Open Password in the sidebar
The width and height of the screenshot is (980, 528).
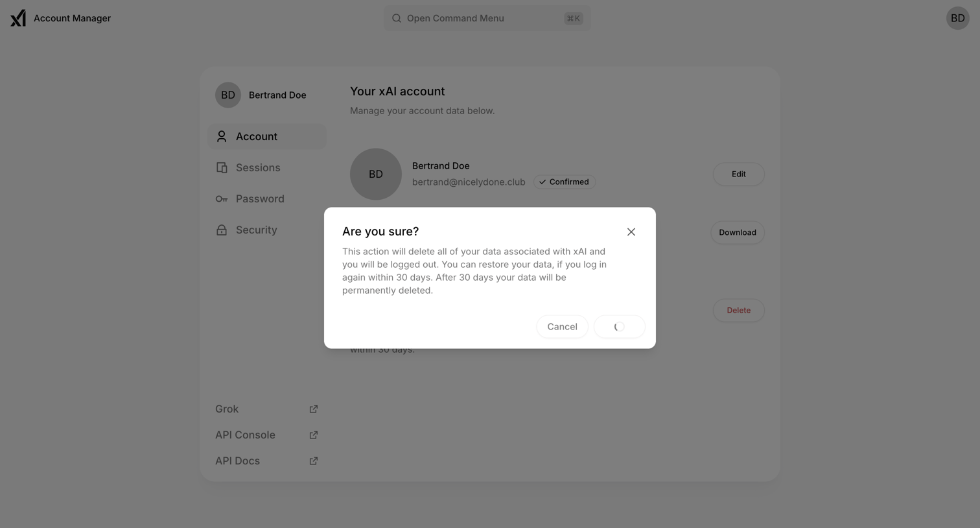(267, 198)
